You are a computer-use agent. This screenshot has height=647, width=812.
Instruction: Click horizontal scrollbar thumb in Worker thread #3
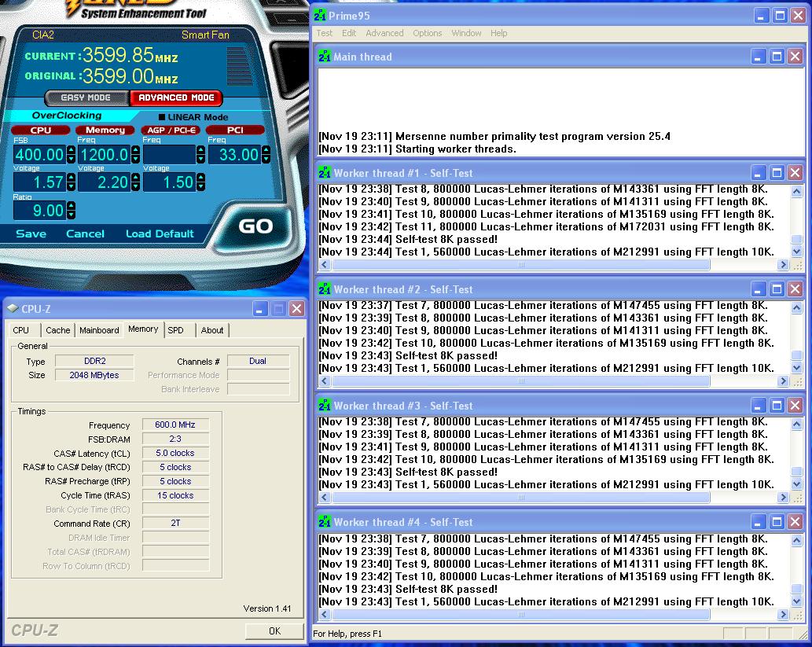coord(521,498)
